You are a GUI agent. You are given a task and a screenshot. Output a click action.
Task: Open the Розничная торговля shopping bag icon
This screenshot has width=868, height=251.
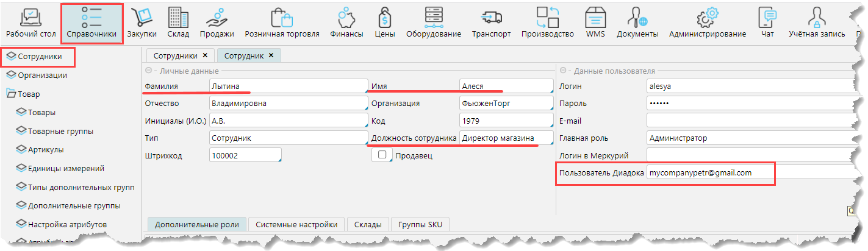pos(282,18)
